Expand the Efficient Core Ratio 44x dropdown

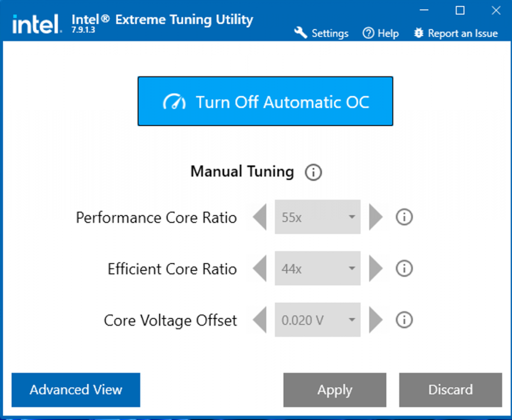tap(317, 269)
